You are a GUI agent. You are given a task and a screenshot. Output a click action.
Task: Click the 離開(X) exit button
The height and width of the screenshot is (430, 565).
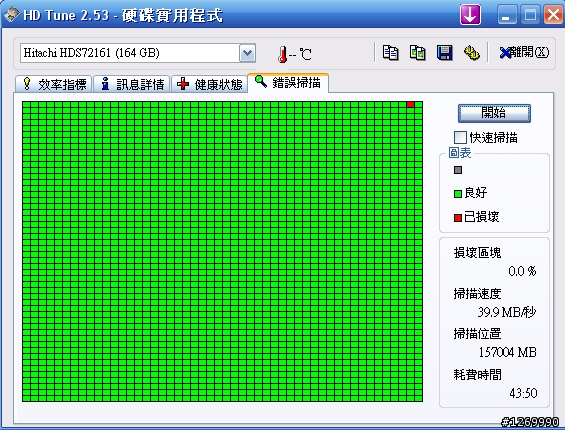pyautogui.click(x=524, y=53)
